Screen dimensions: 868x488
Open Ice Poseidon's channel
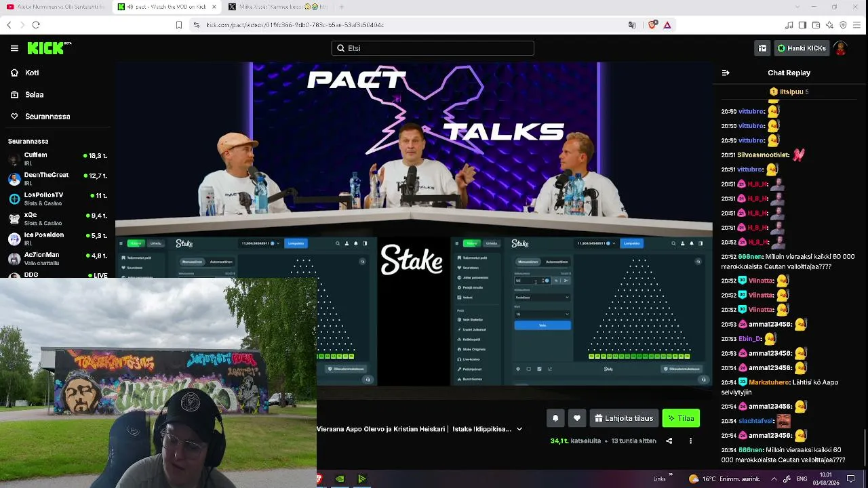click(58, 239)
